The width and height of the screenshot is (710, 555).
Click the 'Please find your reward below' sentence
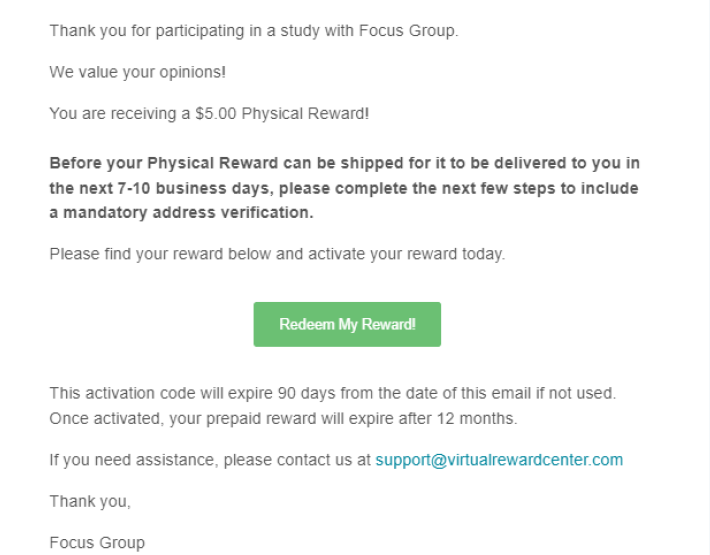(160, 254)
